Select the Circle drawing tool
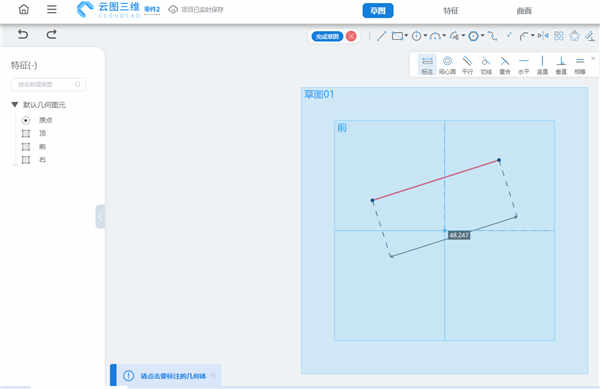Viewport: 600px width, 389px height. click(x=417, y=36)
